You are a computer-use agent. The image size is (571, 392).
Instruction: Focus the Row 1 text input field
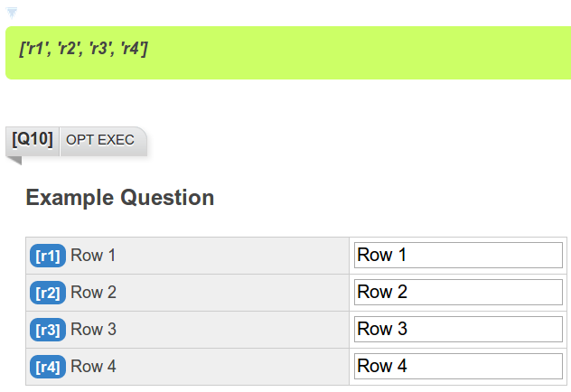click(458, 255)
